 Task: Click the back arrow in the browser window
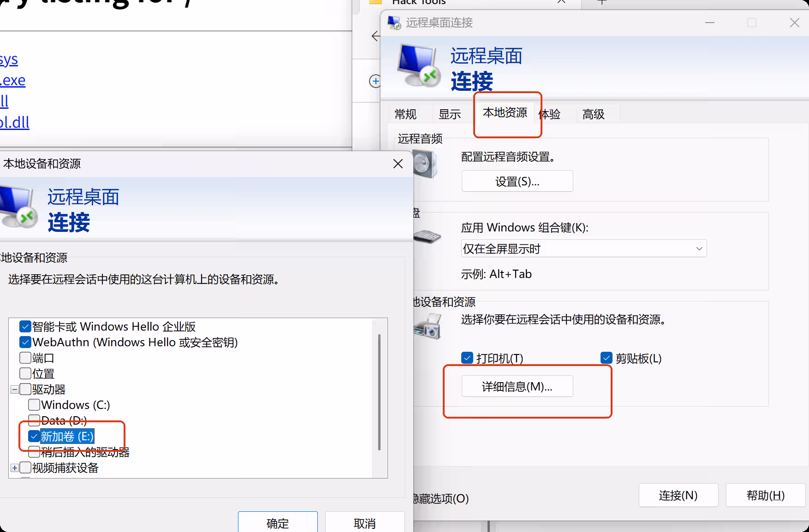tap(376, 36)
